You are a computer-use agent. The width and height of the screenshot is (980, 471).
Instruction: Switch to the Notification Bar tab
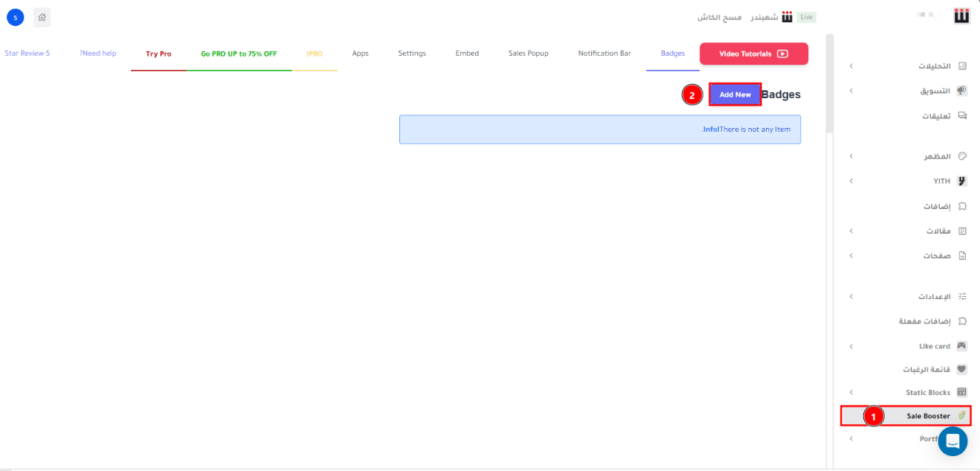point(605,54)
